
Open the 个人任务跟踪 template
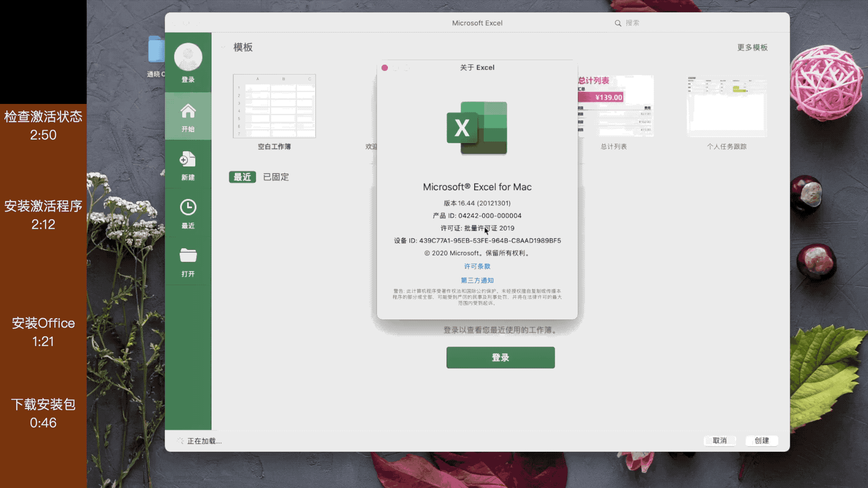tap(726, 106)
